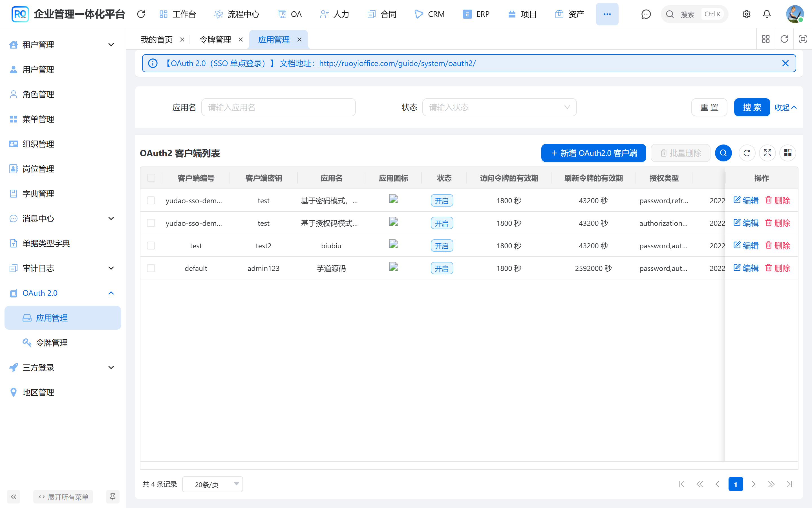Image resolution: width=812 pixels, height=508 pixels.
Task: Select all rows with header checkbox
Action: pyautogui.click(x=151, y=178)
